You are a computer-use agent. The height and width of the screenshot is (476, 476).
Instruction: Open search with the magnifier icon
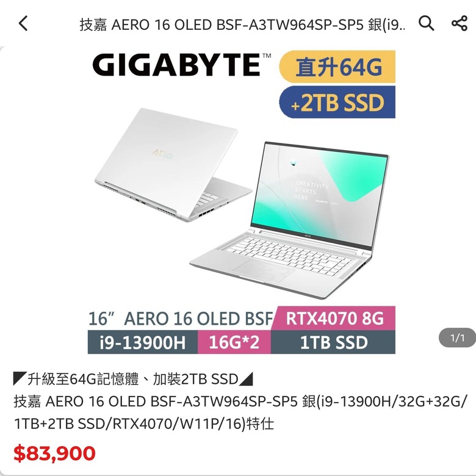pyautogui.click(x=426, y=23)
